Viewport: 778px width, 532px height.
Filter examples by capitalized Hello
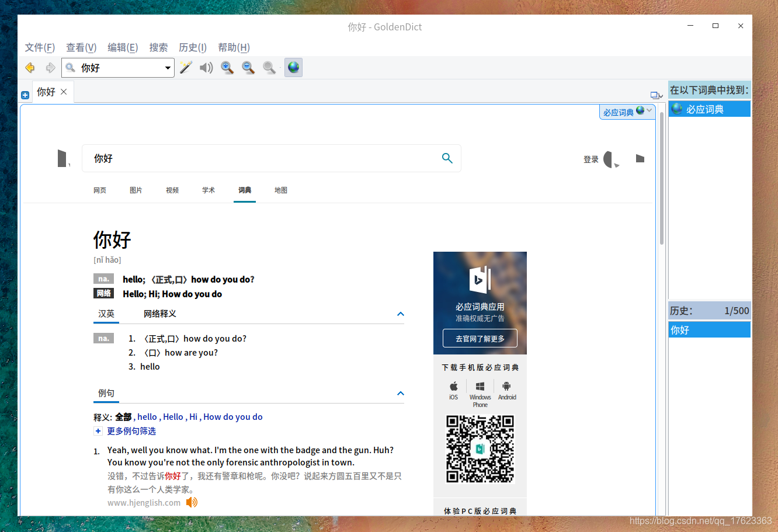(x=173, y=417)
